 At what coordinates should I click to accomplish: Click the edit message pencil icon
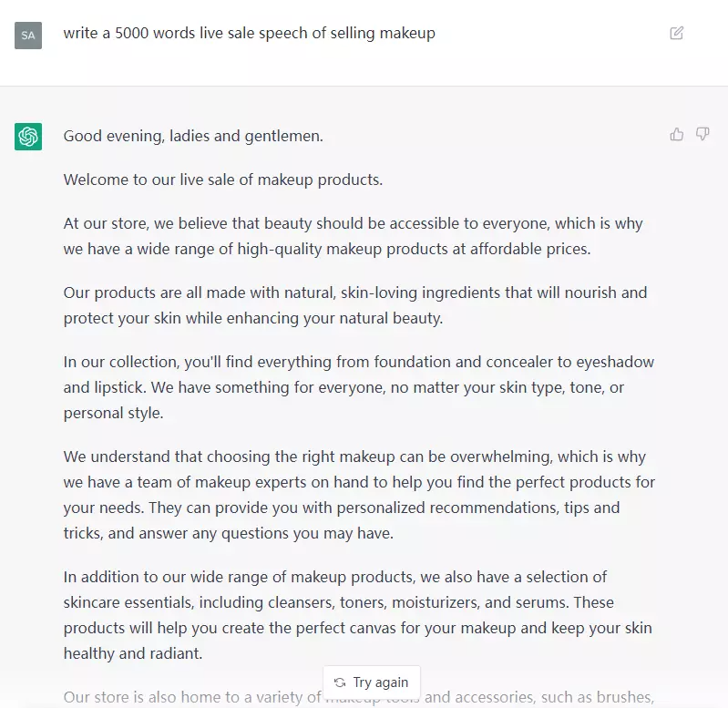pyautogui.click(x=676, y=34)
